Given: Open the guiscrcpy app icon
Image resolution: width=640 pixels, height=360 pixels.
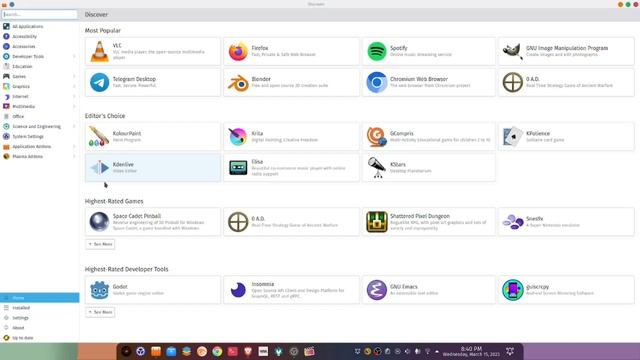Looking at the screenshot, I should [512, 290].
